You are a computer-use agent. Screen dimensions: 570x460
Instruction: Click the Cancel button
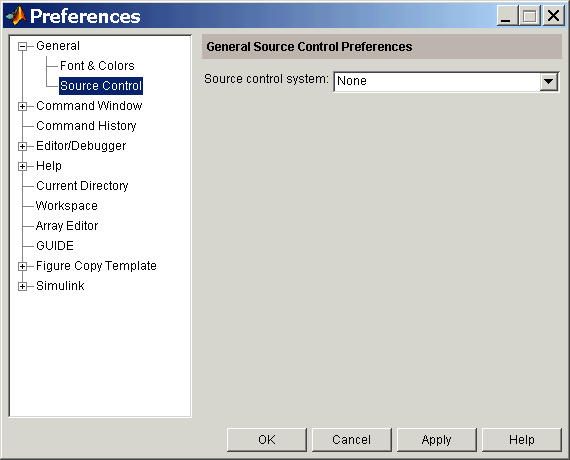352,440
